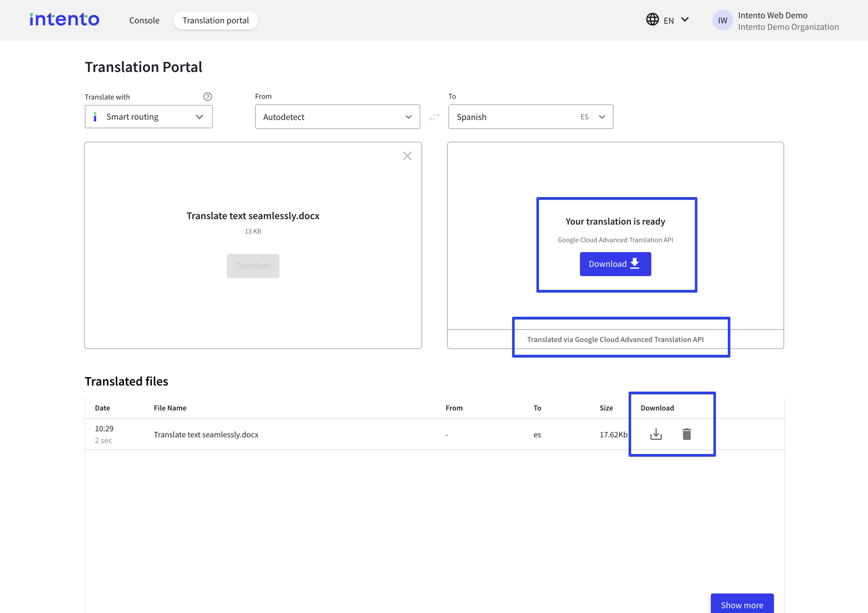Remove the uploaded docx file
This screenshot has width=868, height=613.
407,156
